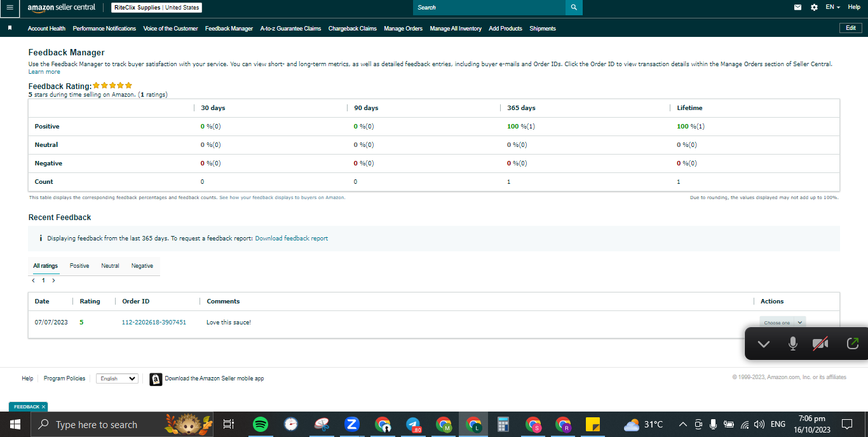
Task: Click the five-star Feedback Rating
Action: point(112,85)
